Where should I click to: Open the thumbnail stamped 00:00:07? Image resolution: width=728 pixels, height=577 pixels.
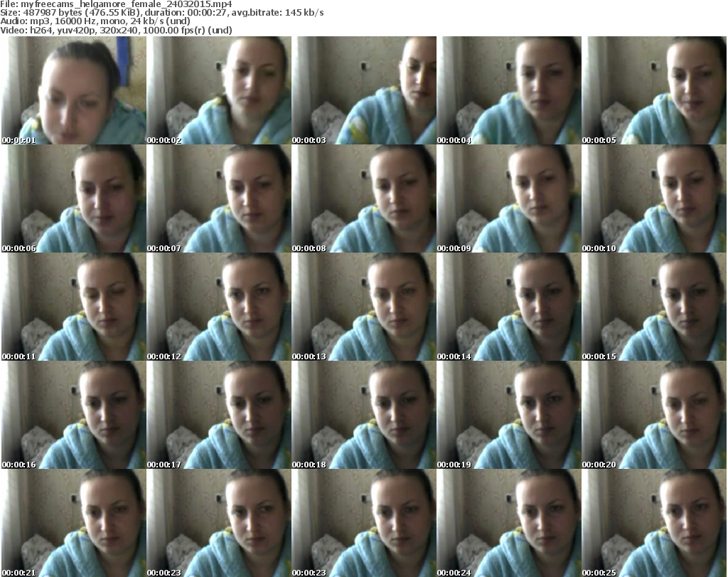point(219,198)
